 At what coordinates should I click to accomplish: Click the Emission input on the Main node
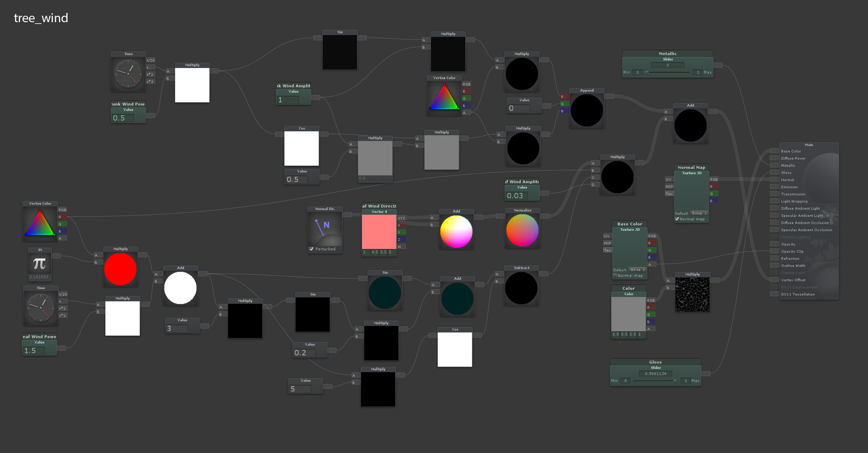pyautogui.click(x=774, y=187)
